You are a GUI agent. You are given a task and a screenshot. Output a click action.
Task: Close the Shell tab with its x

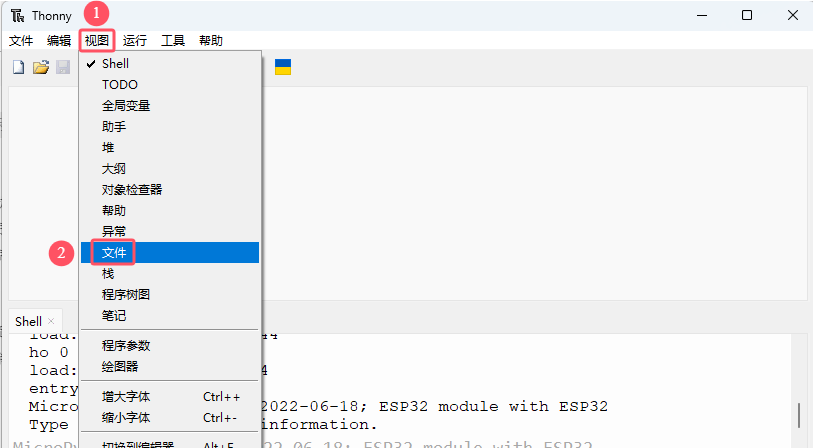pyautogui.click(x=51, y=321)
